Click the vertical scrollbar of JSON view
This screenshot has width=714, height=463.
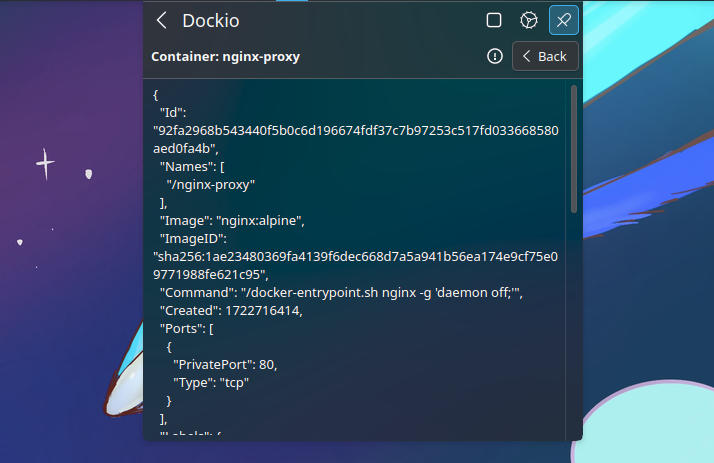574,149
